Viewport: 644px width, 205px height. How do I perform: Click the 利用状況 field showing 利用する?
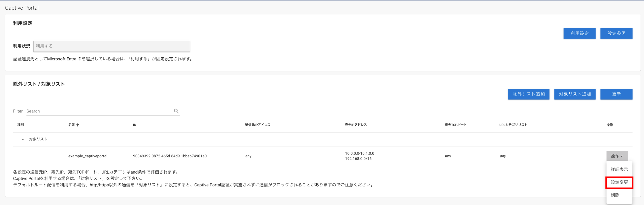[x=112, y=46]
